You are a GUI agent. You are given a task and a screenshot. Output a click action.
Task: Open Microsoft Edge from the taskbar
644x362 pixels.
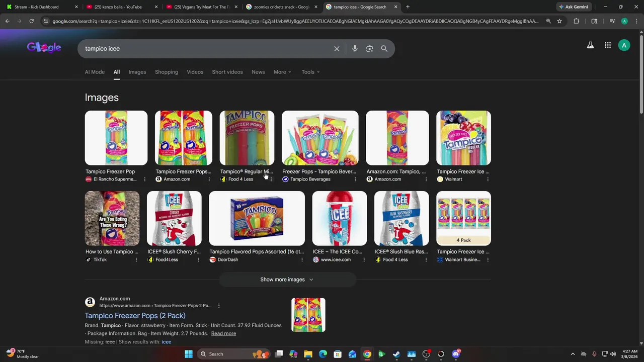(x=323, y=354)
